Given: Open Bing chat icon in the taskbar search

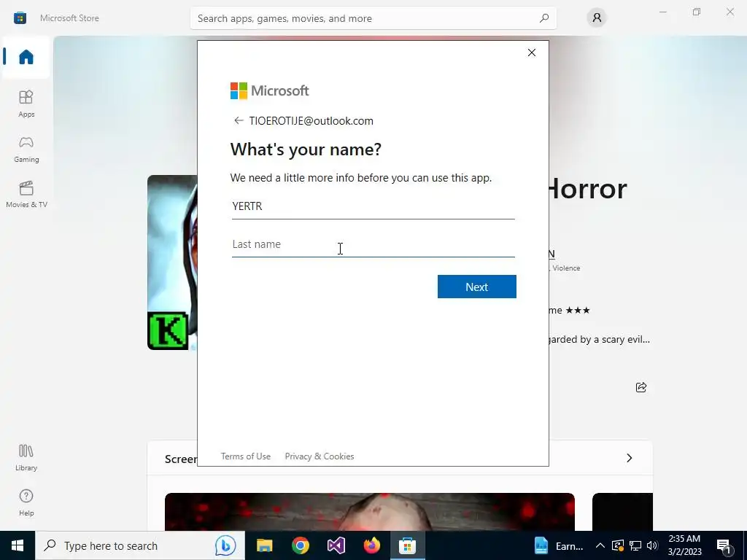Looking at the screenshot, I should (225, 545).
